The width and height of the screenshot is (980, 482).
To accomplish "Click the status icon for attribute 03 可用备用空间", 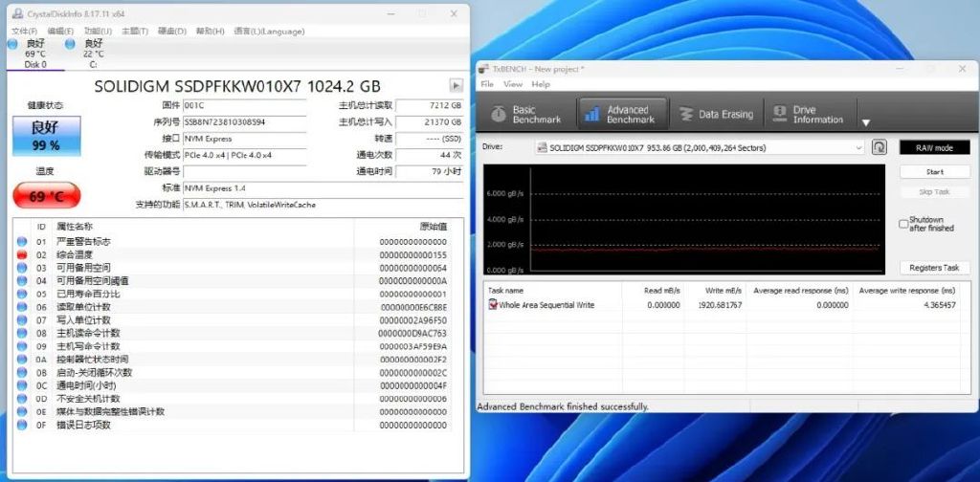I will point(22,268).
